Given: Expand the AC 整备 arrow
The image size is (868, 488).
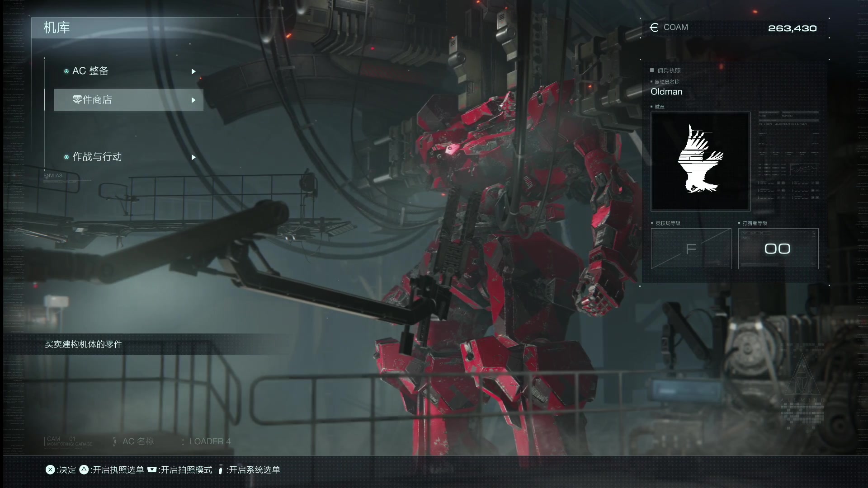Looking at the screenshot, I should 193,71.
